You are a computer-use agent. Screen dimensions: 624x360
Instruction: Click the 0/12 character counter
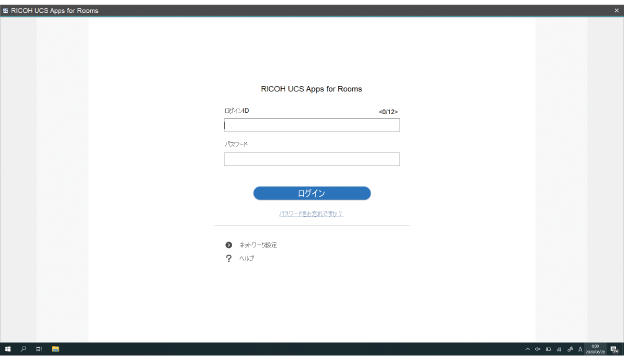[x=388, y=112]
